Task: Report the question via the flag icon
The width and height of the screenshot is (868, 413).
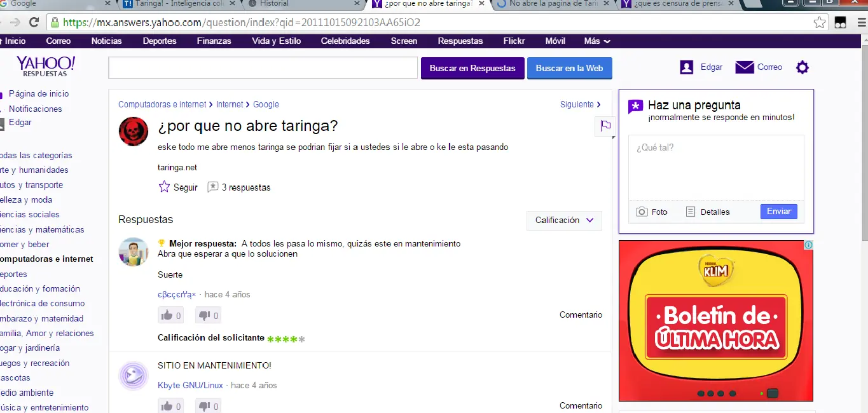Action: click(x=605, y=126)
